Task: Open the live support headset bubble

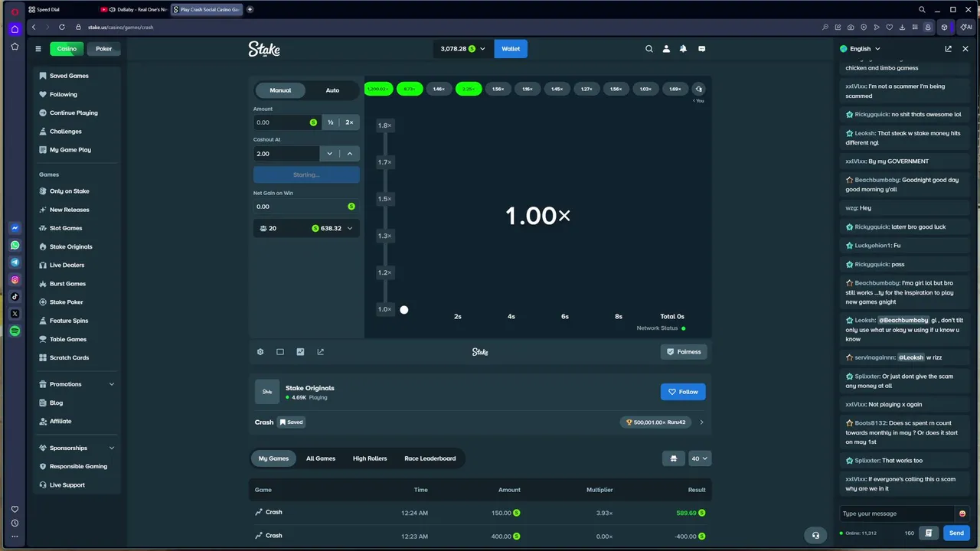Action: coord(815,535)
